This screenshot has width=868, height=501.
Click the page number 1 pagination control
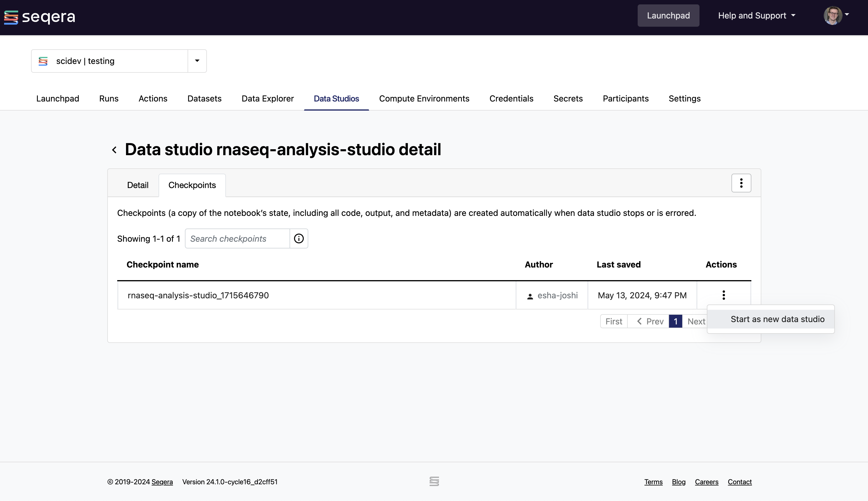(x=675, y=321)
